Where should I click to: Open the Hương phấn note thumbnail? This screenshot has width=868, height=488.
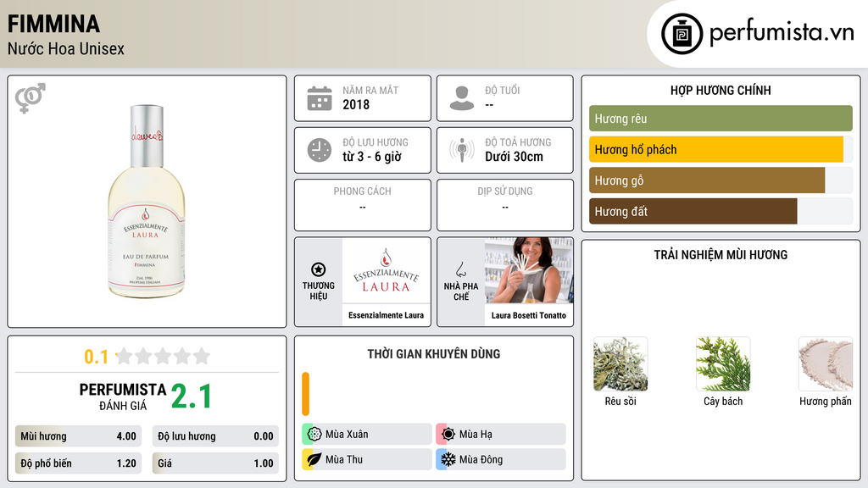(x=826, y=364)
